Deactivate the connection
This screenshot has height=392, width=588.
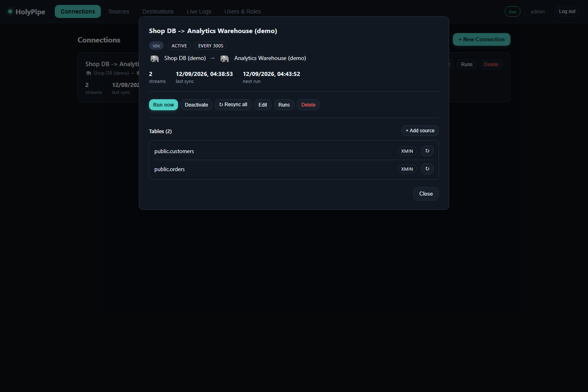point(196,105)
